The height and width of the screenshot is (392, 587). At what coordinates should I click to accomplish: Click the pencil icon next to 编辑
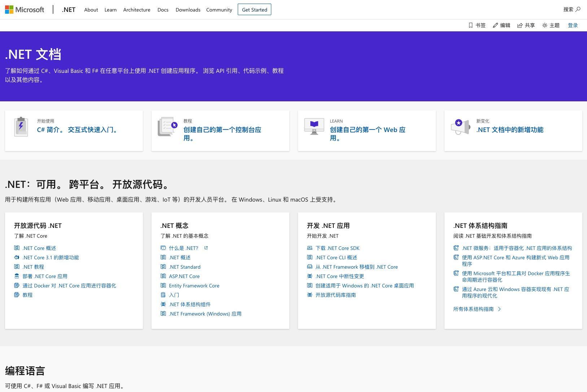tap(495, 25)
